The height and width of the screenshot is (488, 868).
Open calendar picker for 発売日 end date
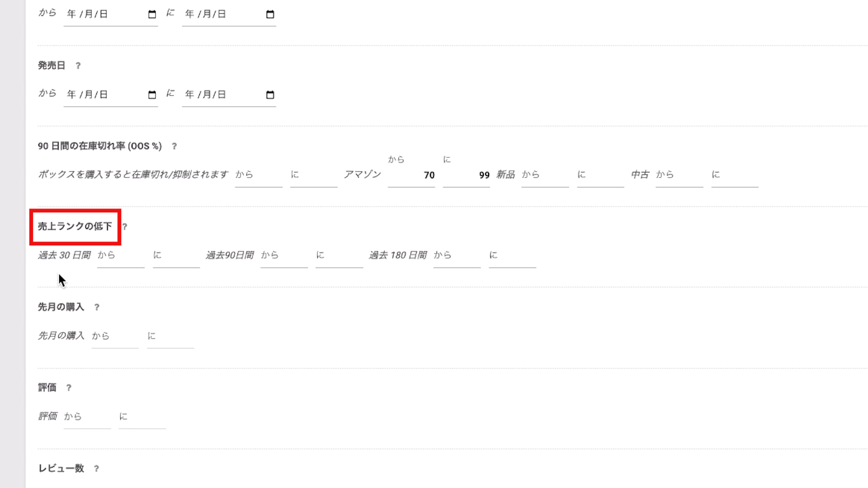pyautogui.click(x=270, y=95)
